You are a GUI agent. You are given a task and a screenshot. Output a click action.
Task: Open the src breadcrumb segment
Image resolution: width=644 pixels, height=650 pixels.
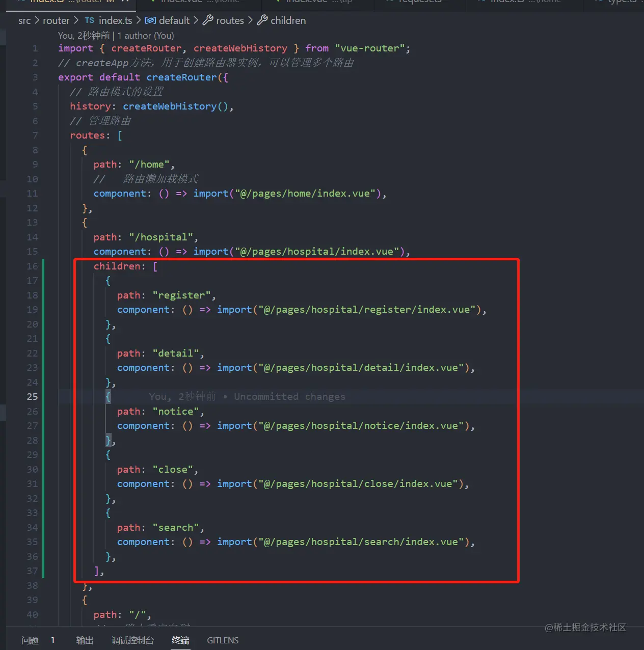(x=24, y=20)
